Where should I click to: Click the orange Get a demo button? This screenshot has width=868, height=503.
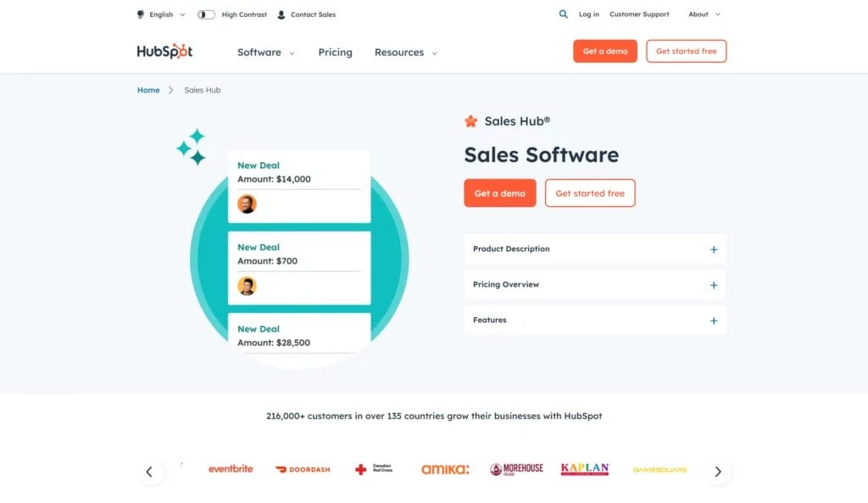coord(499,193)
